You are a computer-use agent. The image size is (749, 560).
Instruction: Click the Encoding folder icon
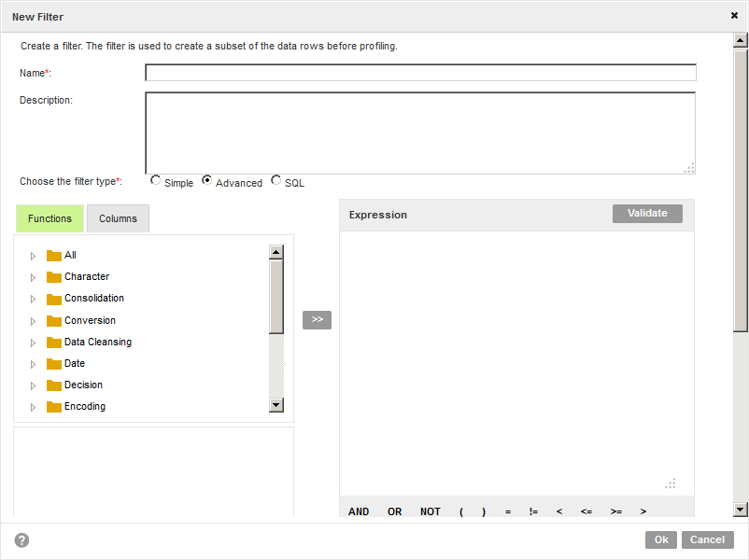[x=54, y=407]
